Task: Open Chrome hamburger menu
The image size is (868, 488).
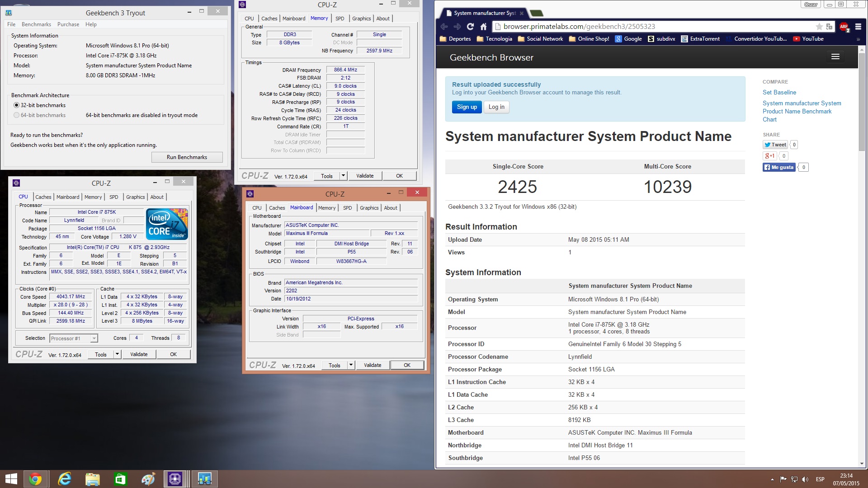Action: point(858,27)
